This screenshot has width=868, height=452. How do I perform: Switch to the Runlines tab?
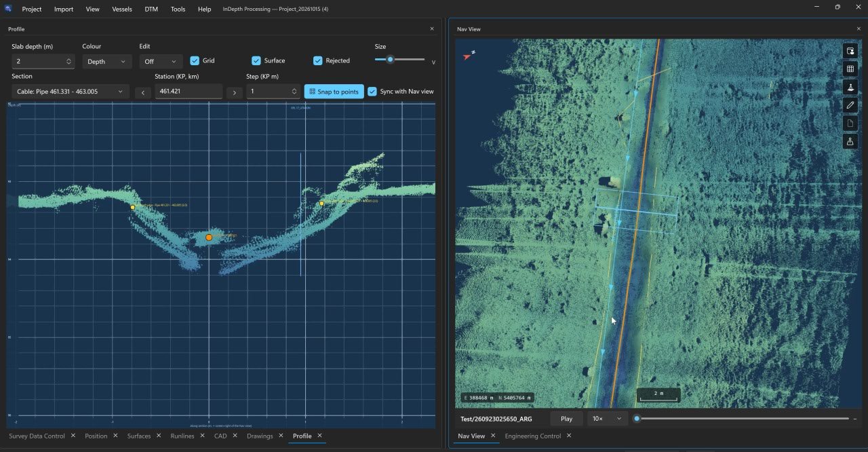(x=182, y=436)
